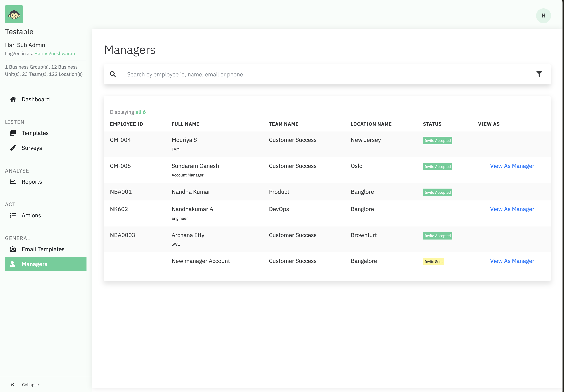This screenshot has height=392, width=564.
Task: Click the Surveys brush icon
Action: click(13, 148)
